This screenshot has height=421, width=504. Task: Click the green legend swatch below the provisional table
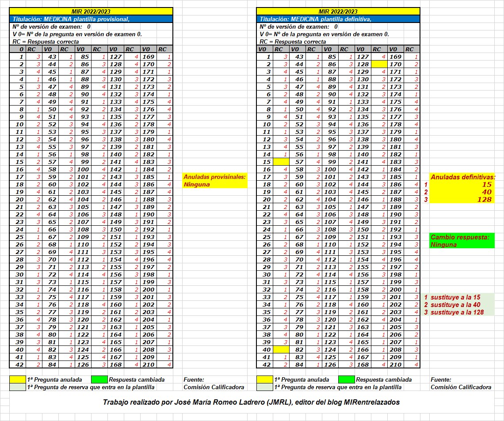[99, 379]
